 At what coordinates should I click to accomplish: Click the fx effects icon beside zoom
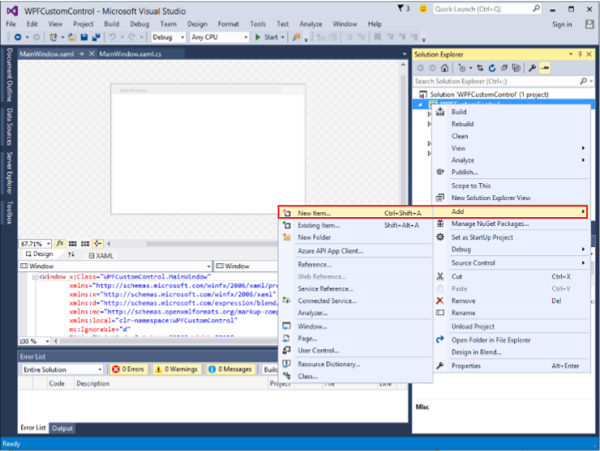(60, 243)
